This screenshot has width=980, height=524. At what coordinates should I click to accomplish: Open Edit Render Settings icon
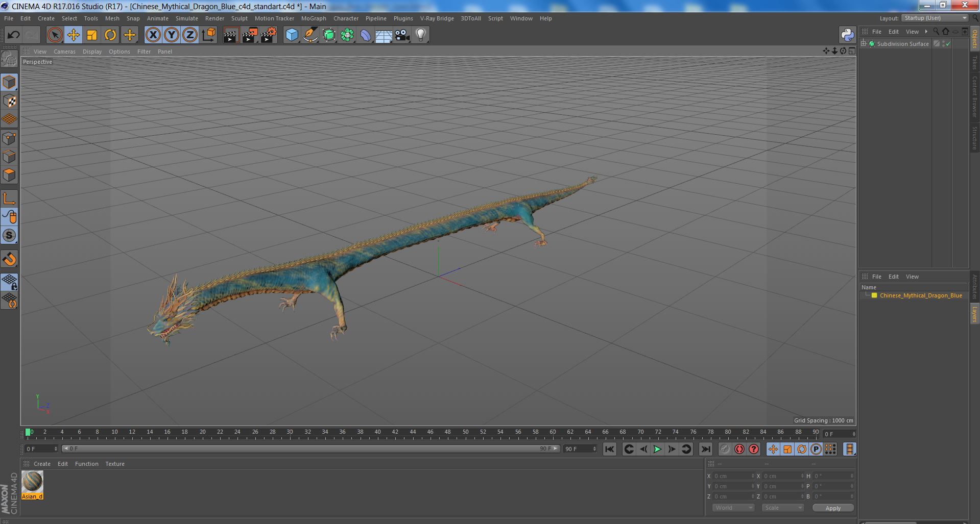[269, 35]
